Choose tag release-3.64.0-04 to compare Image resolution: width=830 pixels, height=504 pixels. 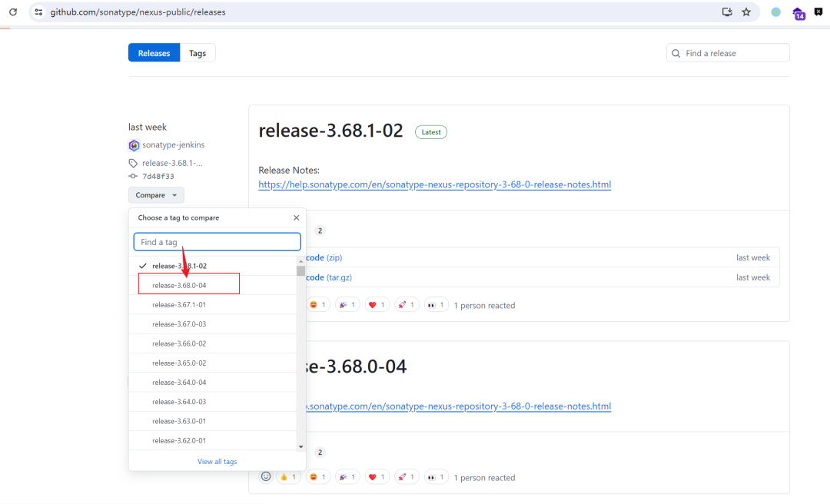tap(212, 383)
